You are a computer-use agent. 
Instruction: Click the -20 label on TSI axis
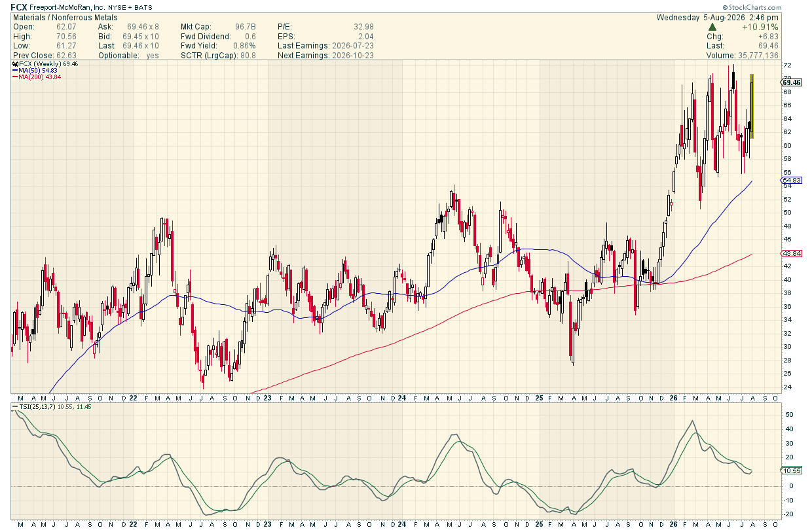click(788, 514)
